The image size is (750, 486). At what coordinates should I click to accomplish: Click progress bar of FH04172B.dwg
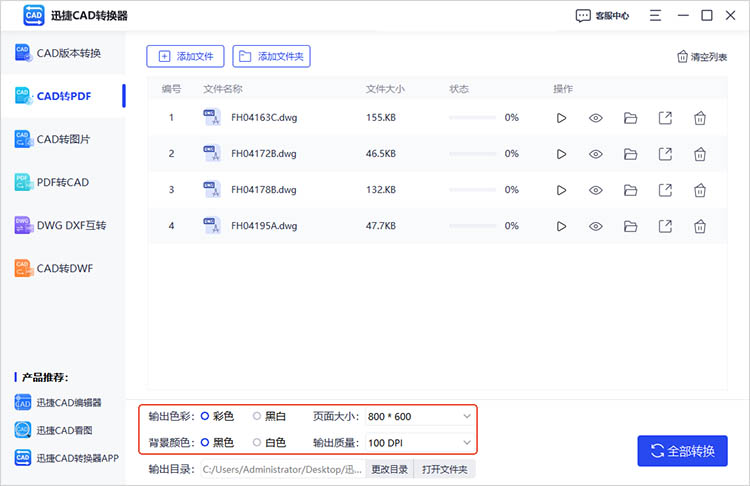tap(472, 154)
